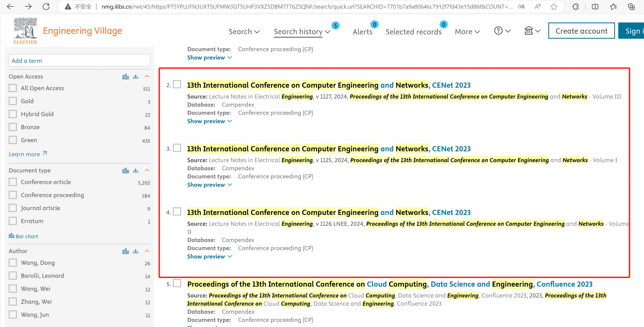The height and width of the screenshot is (327, 644).
Task: Check the Hybrid Gold checkbox
Action: coord(13,114)
